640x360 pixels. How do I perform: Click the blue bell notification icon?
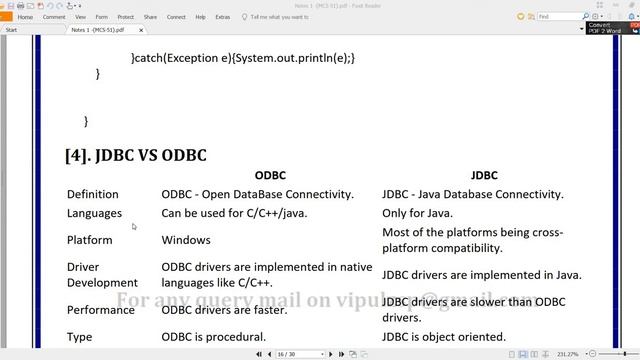tap(631, 16)
